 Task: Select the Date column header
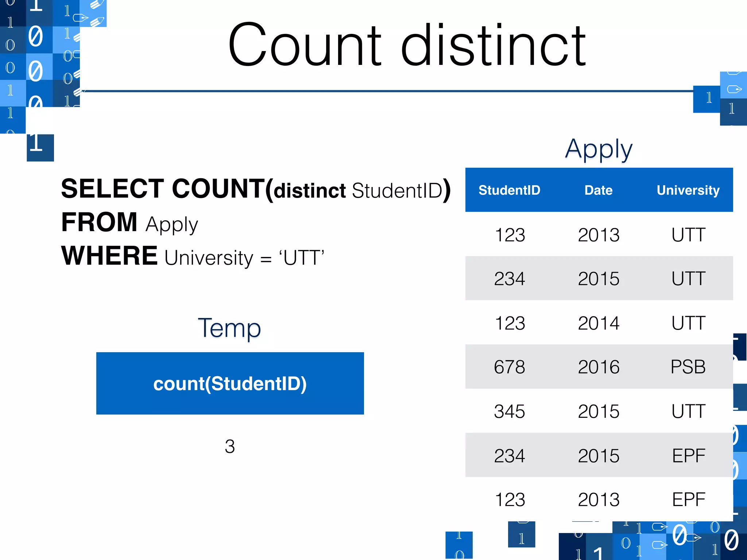click(599, 190)
